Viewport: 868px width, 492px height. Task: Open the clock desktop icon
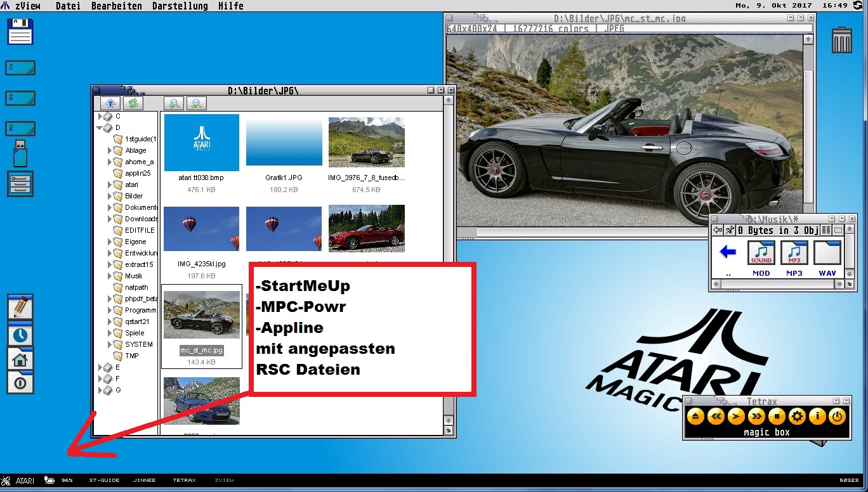point(20,334)
